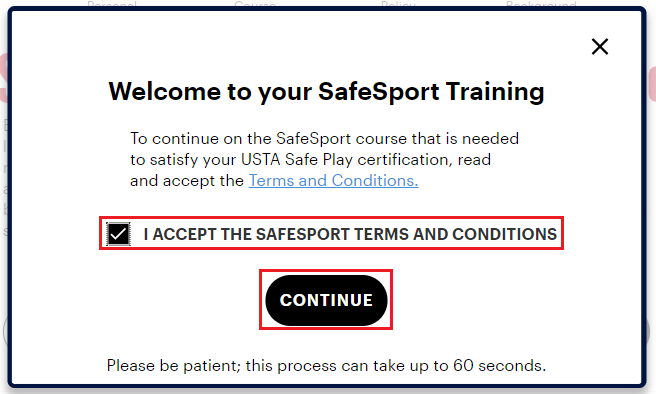Click the word 'CONTINUE' on the pill button

[326, 300]
